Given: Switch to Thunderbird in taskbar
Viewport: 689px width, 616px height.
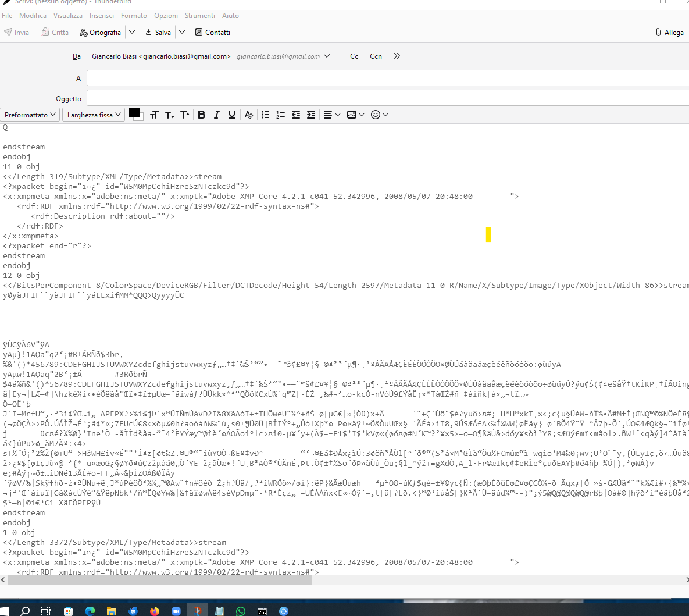Looking at the screenshot, I should coord(133,611).
